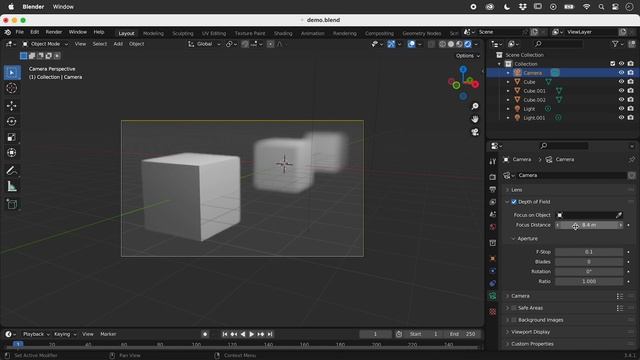
Task: Select the Move tool
Action: pos(12,106)
